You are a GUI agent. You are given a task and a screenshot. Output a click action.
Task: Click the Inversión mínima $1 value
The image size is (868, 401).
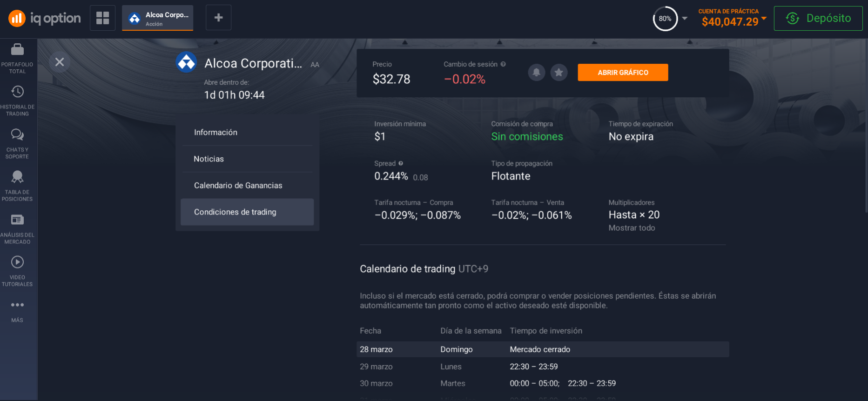(380, 137)
